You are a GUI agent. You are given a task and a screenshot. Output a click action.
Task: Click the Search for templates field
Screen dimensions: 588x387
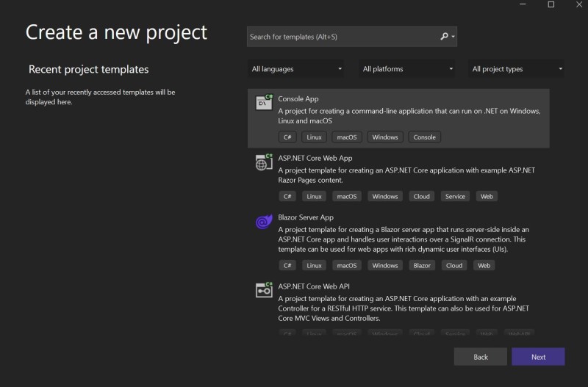click(x=352, y=37)
